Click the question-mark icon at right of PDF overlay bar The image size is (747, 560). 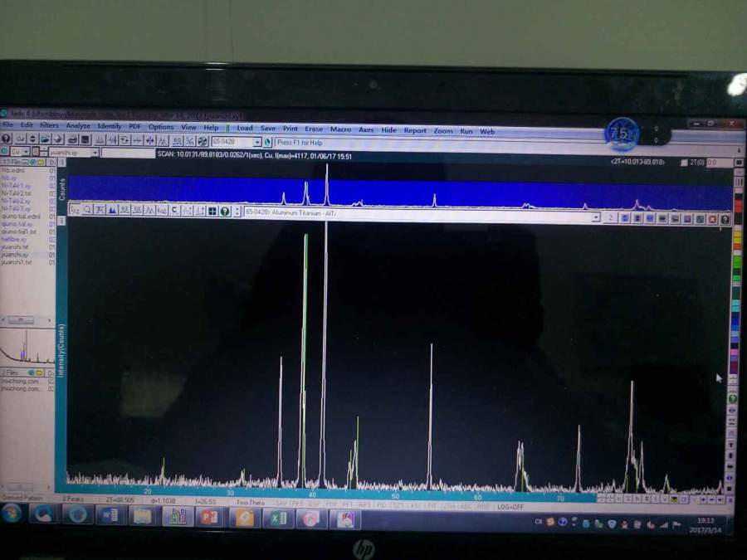pos(725,219)
